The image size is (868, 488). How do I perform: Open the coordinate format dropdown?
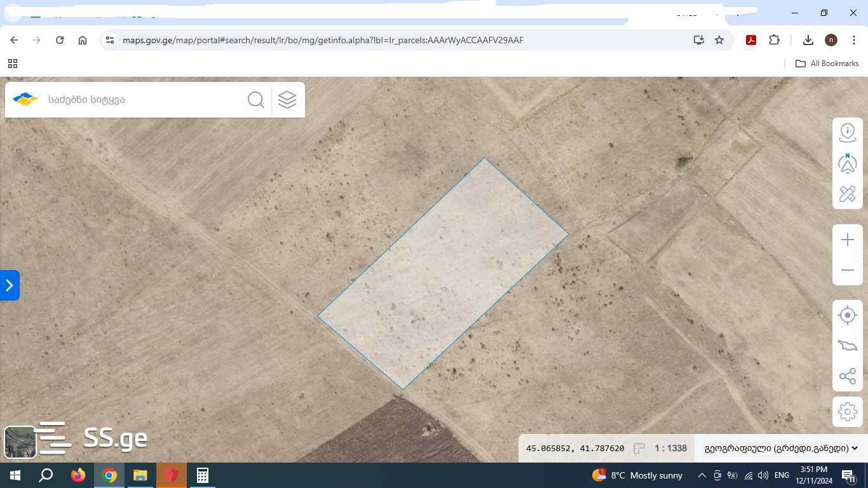pos(781,449)
